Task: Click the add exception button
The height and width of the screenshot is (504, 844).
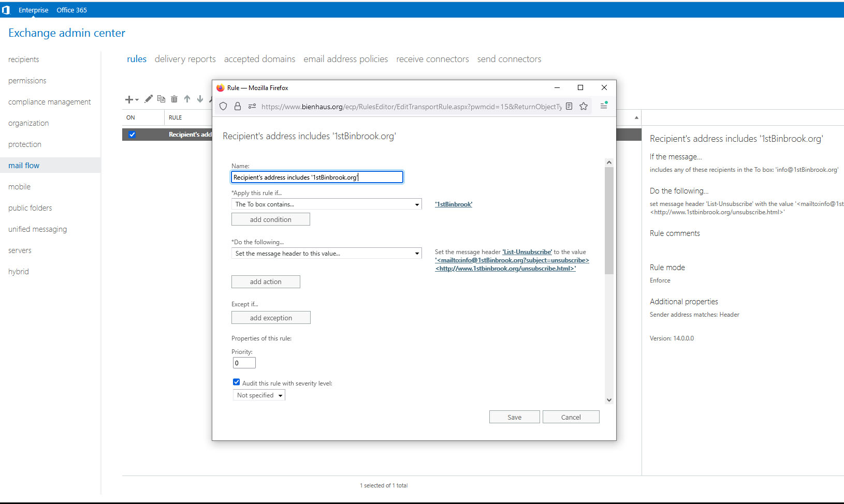Action: [271, 318]
